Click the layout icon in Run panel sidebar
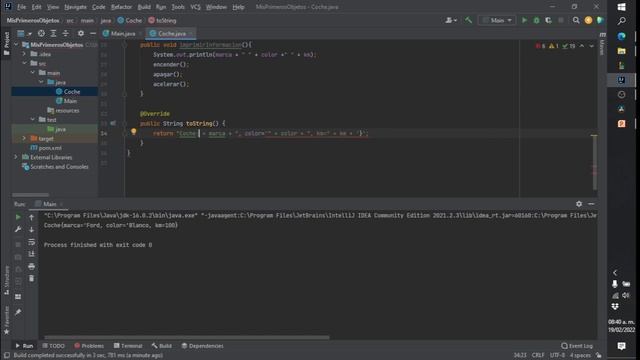Image resolution: width=640 pixels, height=360 pixels. tap(18, 297)
